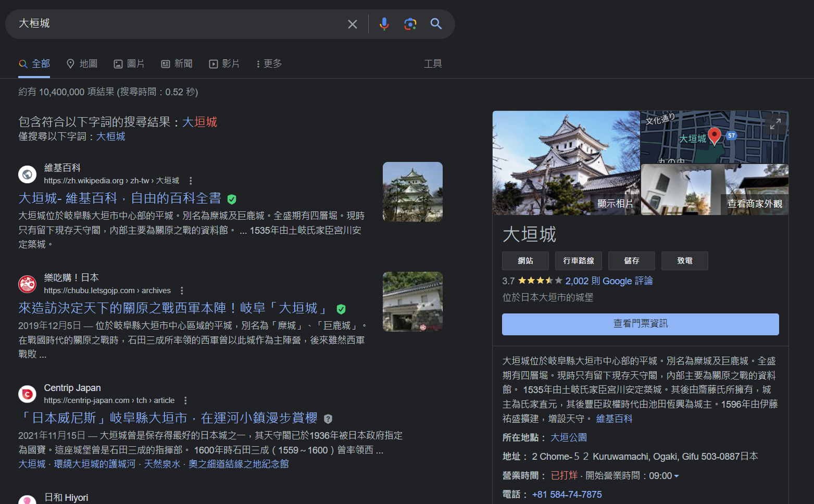814x504 pixels.
Task: Click the Wikipedia URL breadcrumb zh.wikipedia.org
Action: (111, 181)
